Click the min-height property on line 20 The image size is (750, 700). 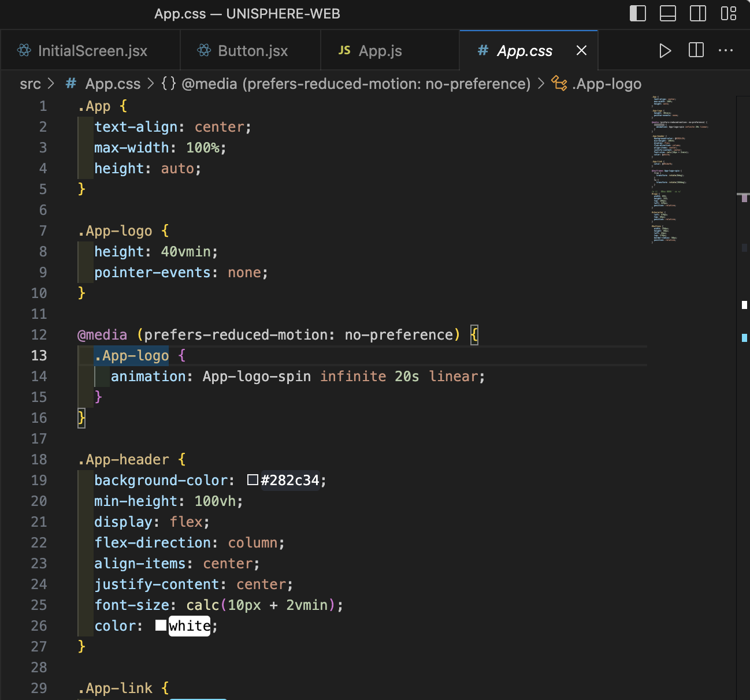136,501
